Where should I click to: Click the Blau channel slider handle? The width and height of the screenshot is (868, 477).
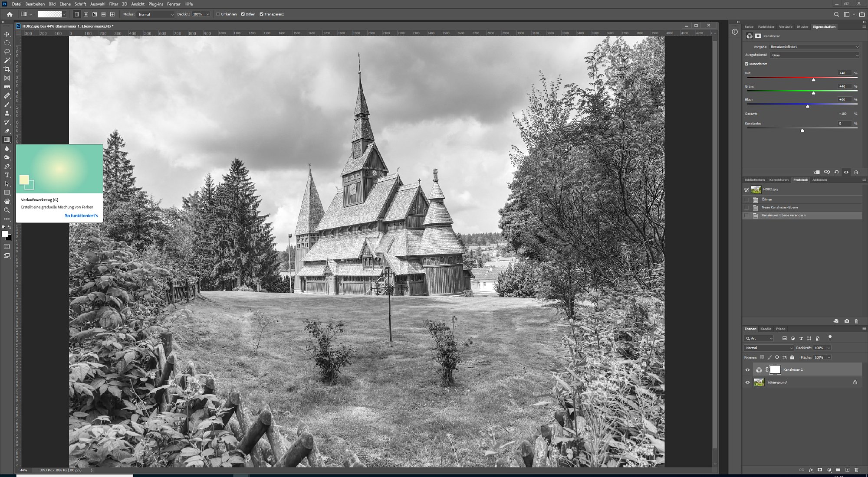[808, 106]
